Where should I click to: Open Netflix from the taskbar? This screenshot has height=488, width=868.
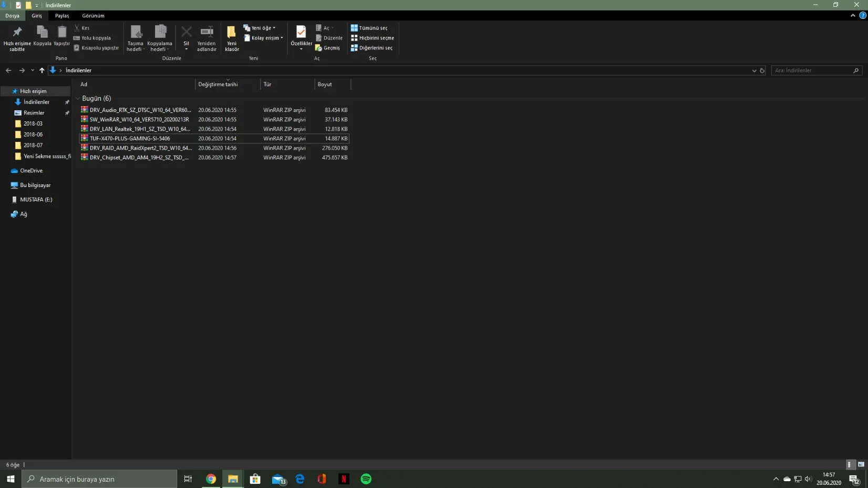[344, 479]
